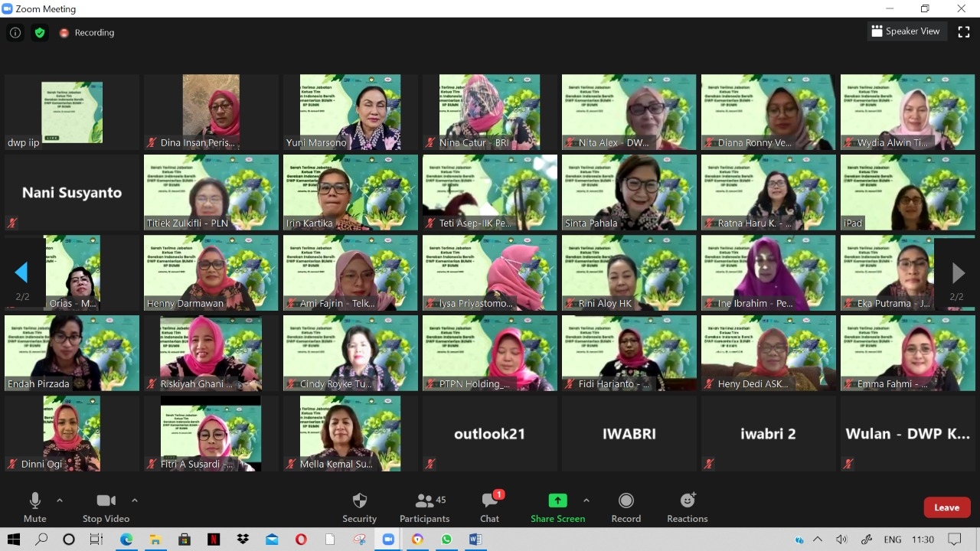Expand audio options arrow beside Mute

click(x=60, y=500)
